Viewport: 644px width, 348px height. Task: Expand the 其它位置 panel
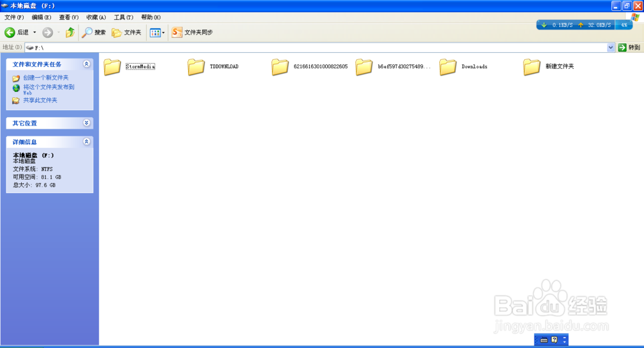(x=86, y=123)
